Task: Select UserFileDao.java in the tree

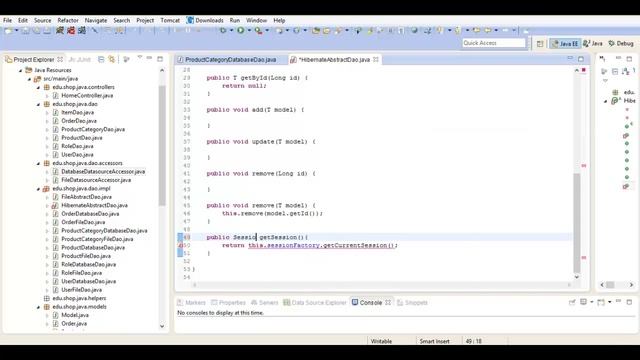Action: 81,290
